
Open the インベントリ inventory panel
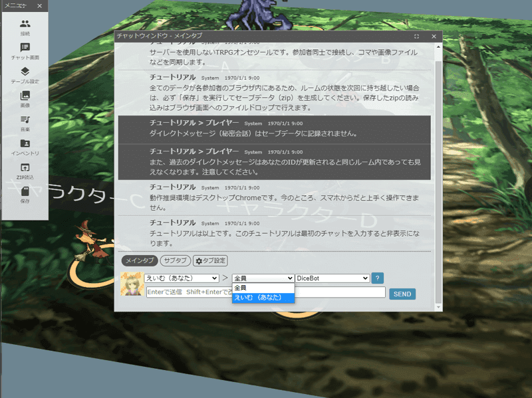[x=25, y=148]
